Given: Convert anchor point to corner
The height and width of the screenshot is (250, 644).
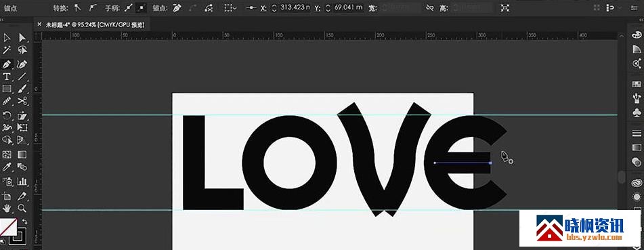Looking at the screenshot, I should (78, 7).
